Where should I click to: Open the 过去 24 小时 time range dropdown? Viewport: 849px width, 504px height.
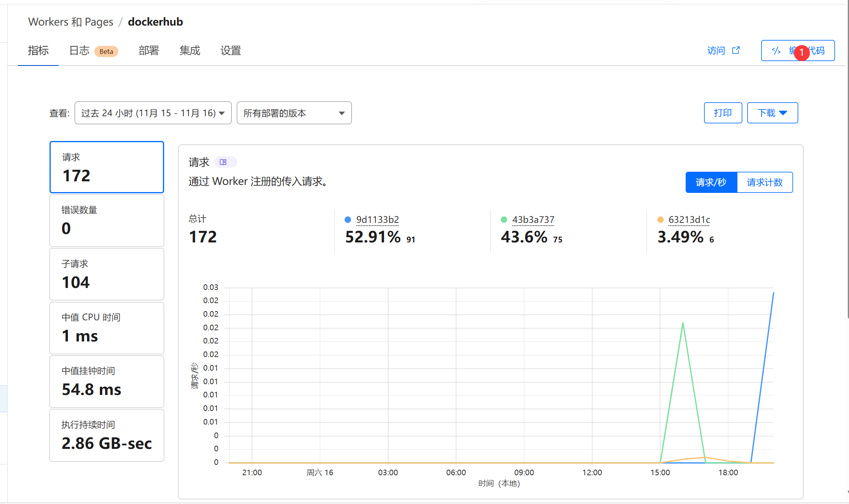pos(153,113)
